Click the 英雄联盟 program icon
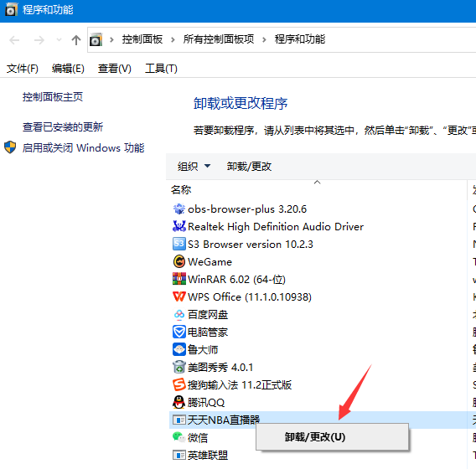Screen dimensions: 476x469 point(179,455)
